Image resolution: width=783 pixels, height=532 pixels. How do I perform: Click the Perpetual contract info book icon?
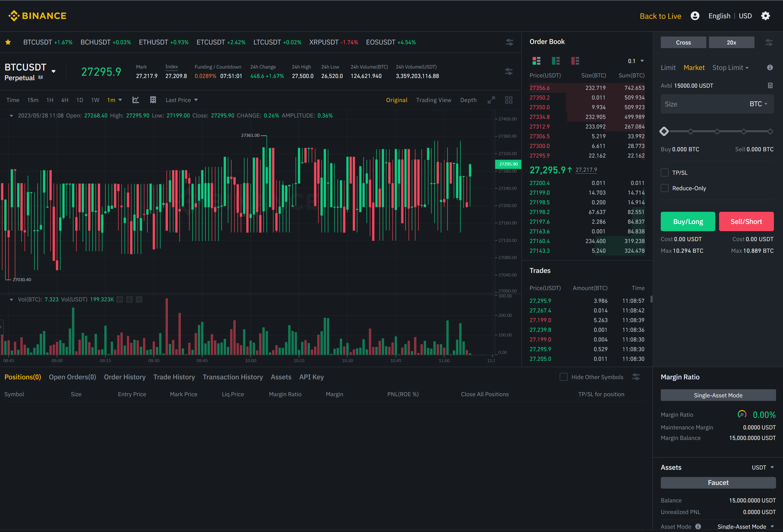click(40, 77)
